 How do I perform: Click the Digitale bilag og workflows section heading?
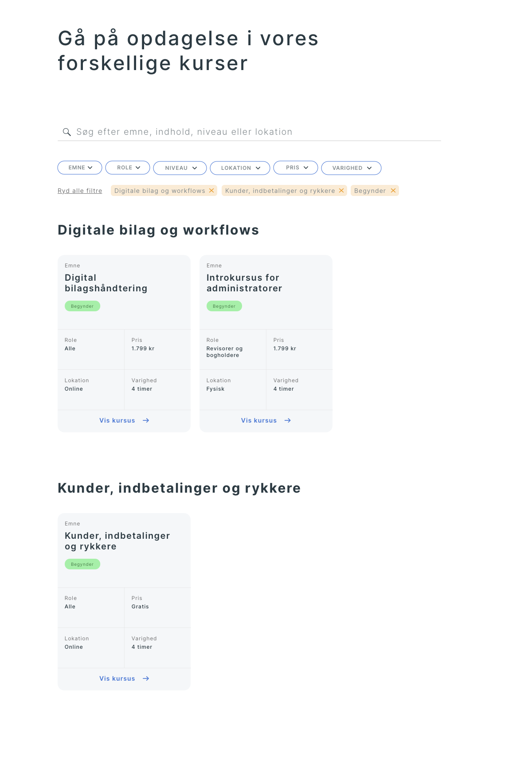158,230
